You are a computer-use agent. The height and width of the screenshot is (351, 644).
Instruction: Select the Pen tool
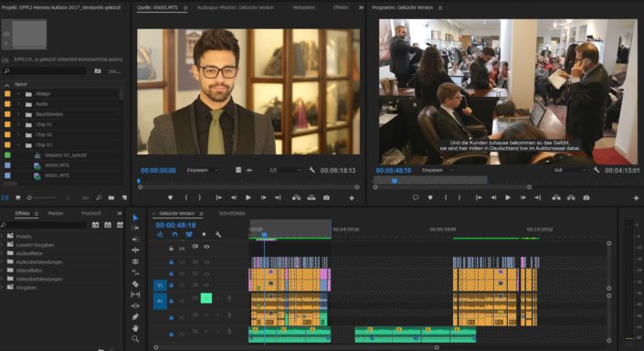[x=135, y=317]
